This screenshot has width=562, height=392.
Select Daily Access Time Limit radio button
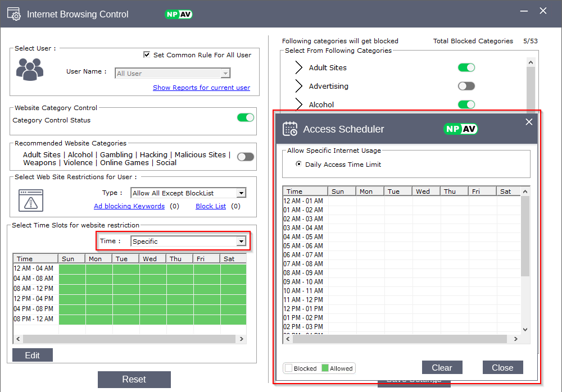(298, 165)
